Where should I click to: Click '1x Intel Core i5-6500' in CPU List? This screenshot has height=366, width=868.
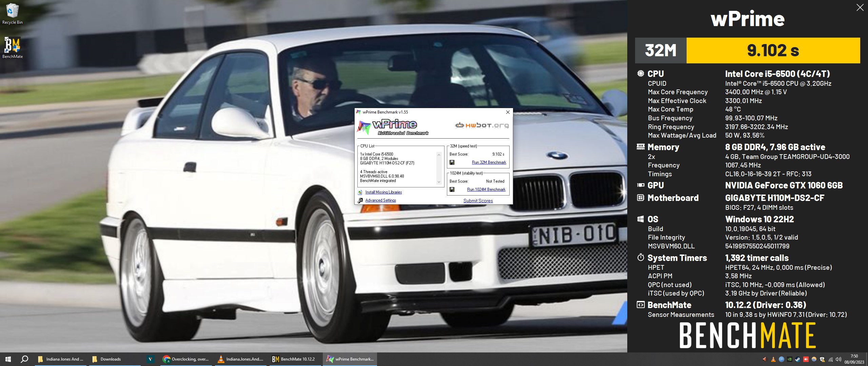point(376,154)
